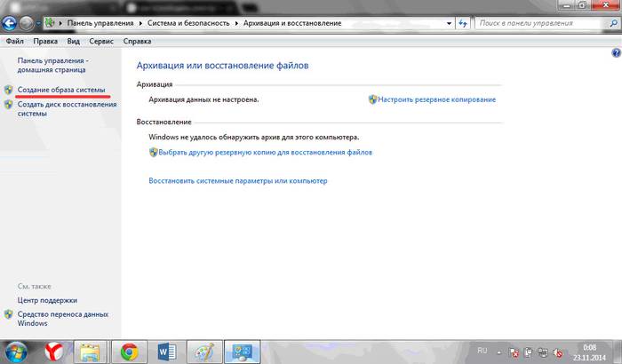622x364 pixels.
Task: Click the Windows Start button
Action: point(16,351)
